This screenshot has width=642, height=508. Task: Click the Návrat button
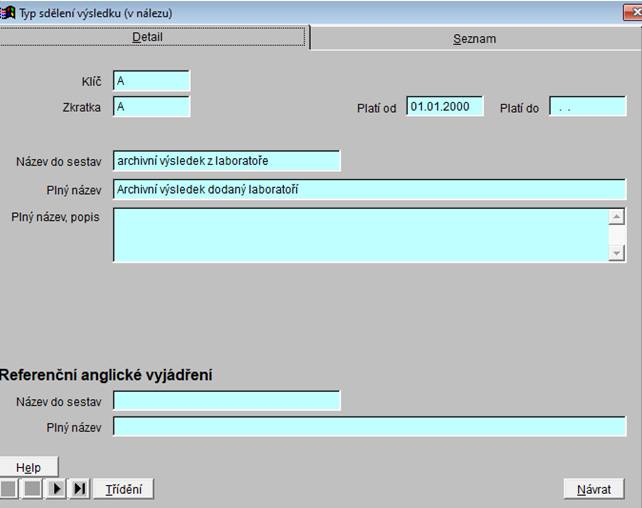[x=593, y=489]
